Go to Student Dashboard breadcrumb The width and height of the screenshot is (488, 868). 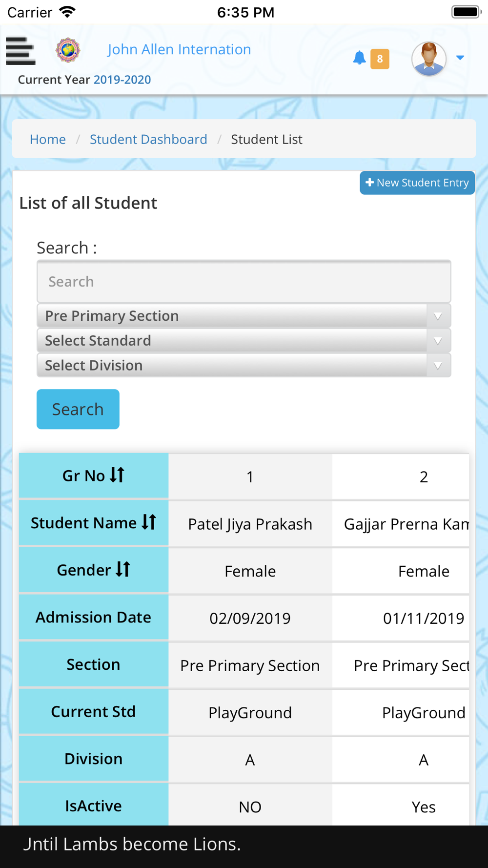pos(148,139)
